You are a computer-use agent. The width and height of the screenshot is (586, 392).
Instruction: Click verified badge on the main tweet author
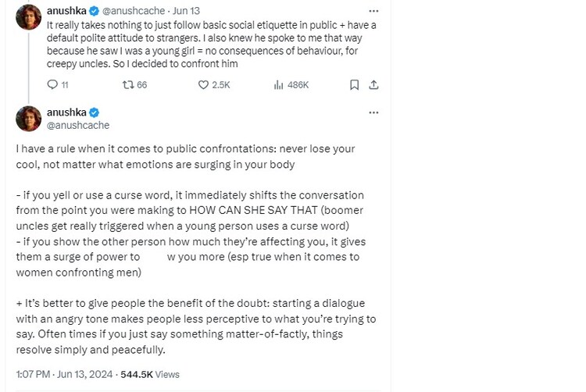(x=95, y=112)
